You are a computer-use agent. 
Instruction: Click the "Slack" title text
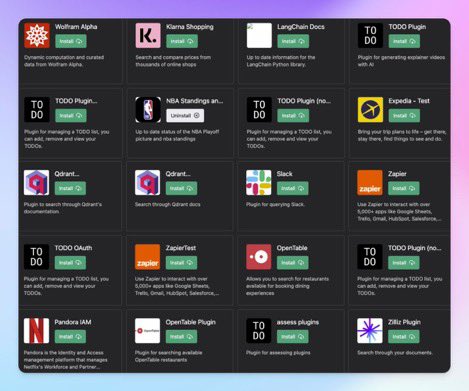(x=284, y=174)
